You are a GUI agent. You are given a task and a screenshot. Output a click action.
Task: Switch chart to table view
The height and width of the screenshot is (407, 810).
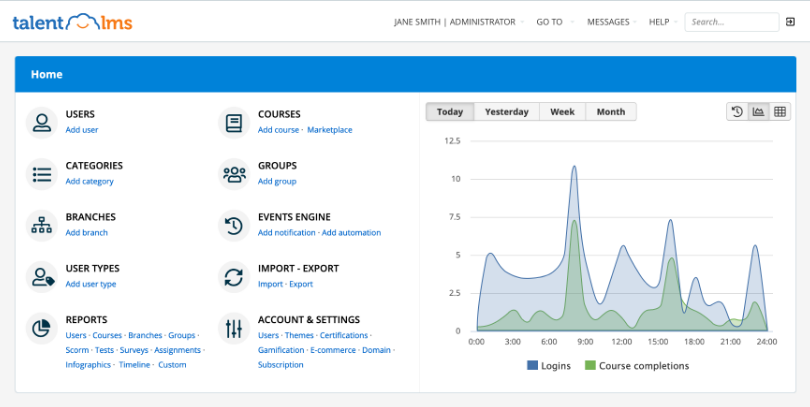coord(780,112)
